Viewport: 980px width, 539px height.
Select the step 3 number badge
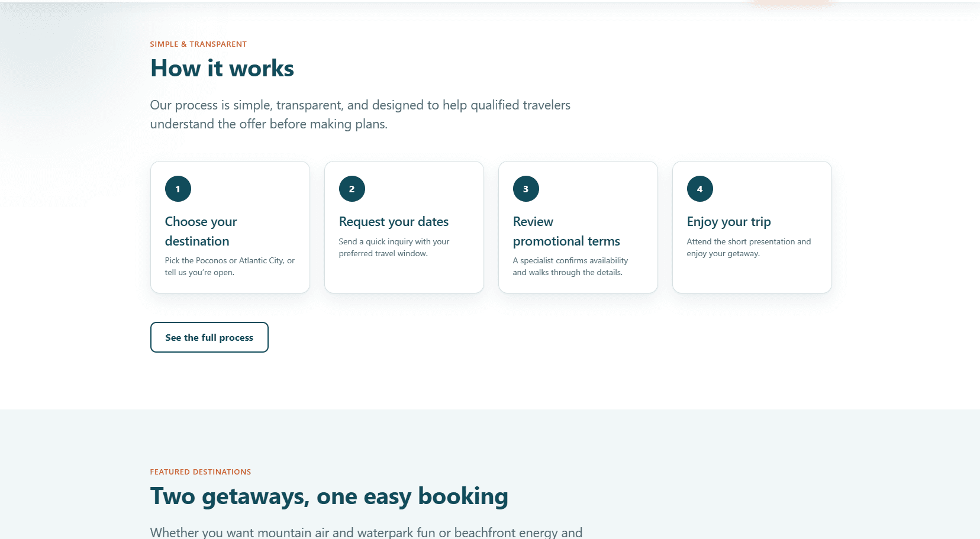tap(526, 189)
